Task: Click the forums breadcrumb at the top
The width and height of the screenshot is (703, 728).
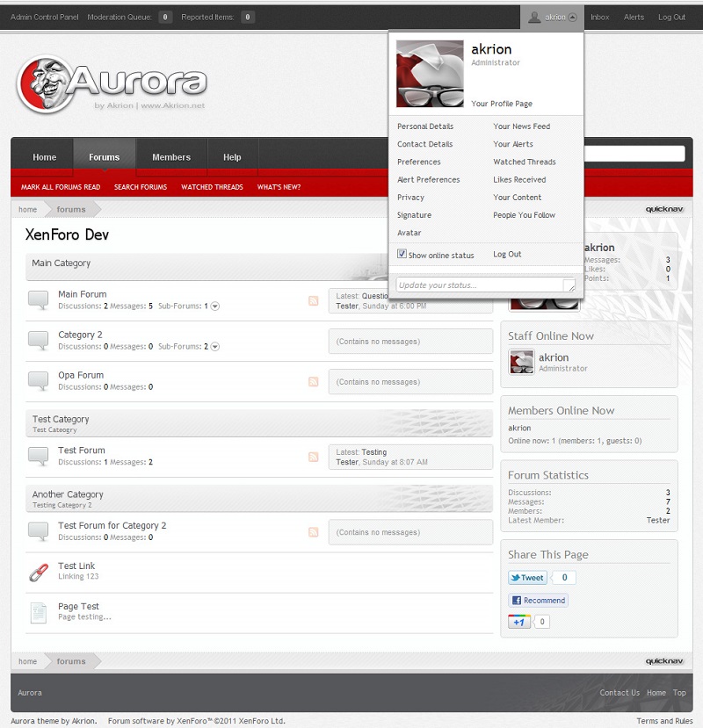Action: (x=71, y=209)
